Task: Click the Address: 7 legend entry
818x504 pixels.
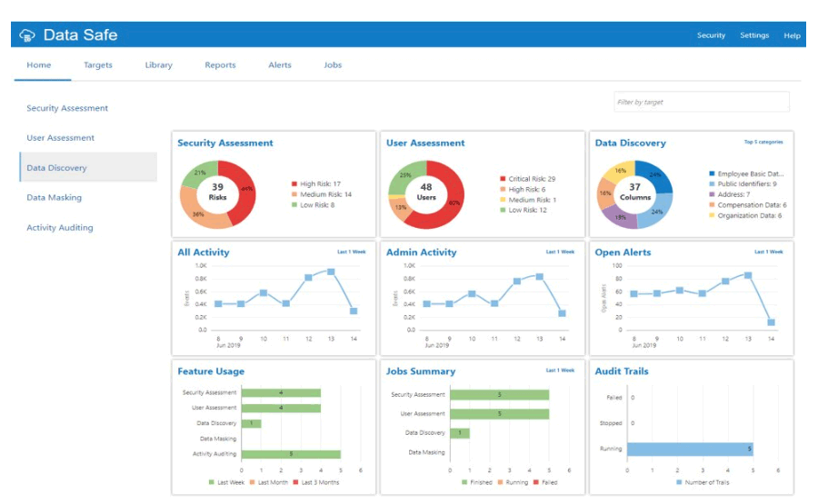Action: tap(729, 194)
